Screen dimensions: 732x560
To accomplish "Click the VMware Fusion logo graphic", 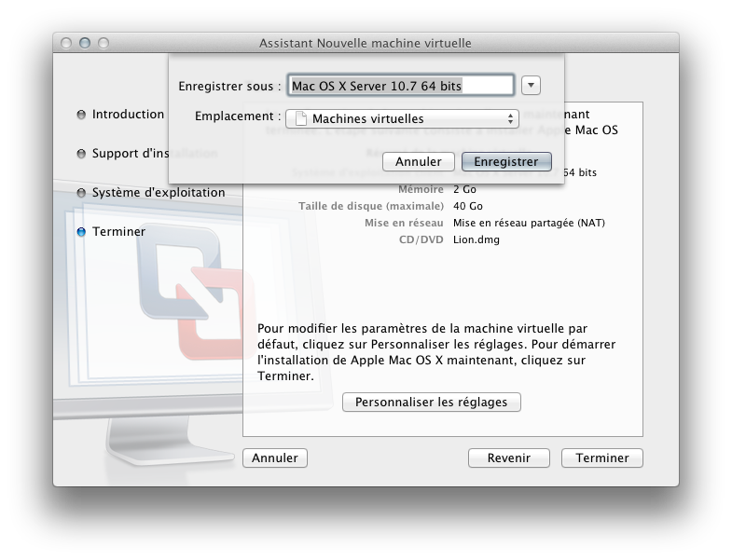I will click(196, 293).
